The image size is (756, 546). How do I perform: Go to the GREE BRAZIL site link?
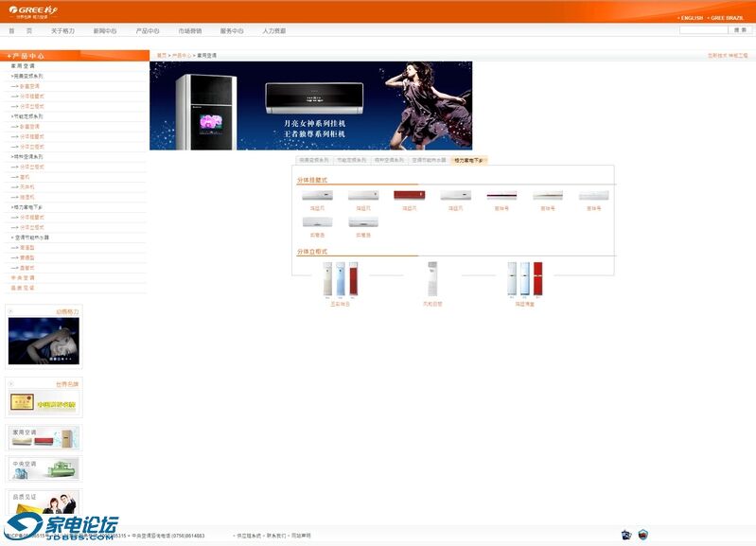pyautogui.click(x=727, y=18)
